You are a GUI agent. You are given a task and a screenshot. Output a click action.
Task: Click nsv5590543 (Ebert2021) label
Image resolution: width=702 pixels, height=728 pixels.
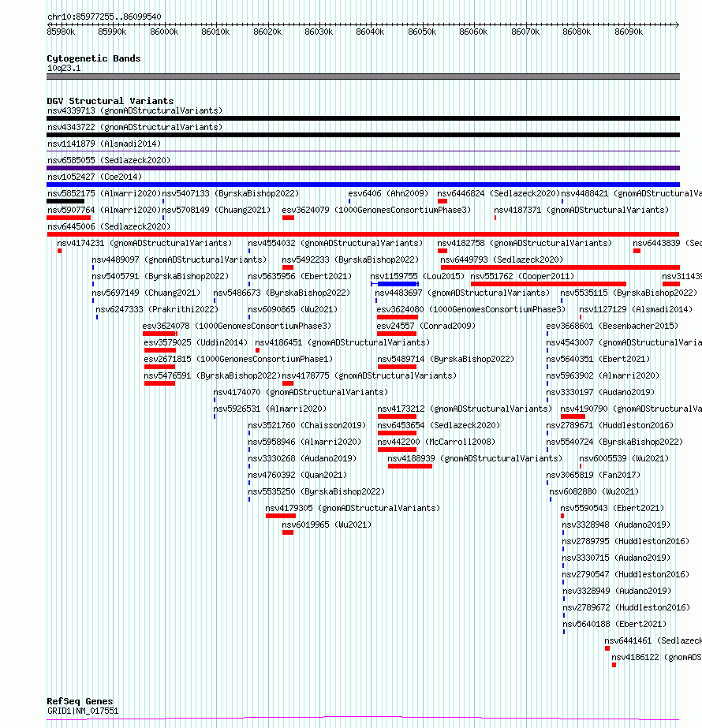pos(612,508)
